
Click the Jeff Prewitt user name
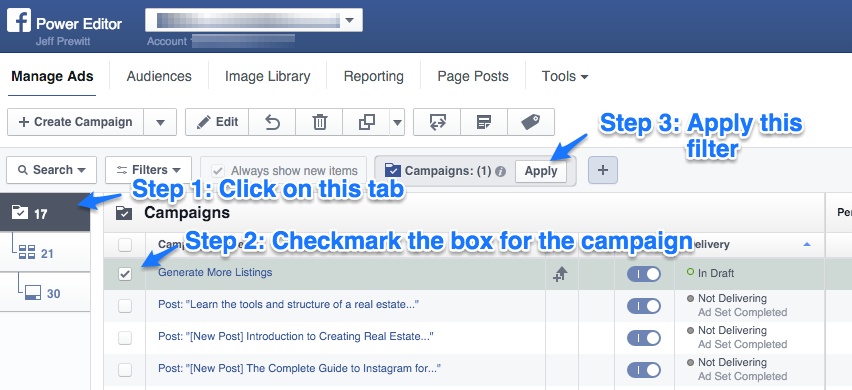[x=63, y=41]
